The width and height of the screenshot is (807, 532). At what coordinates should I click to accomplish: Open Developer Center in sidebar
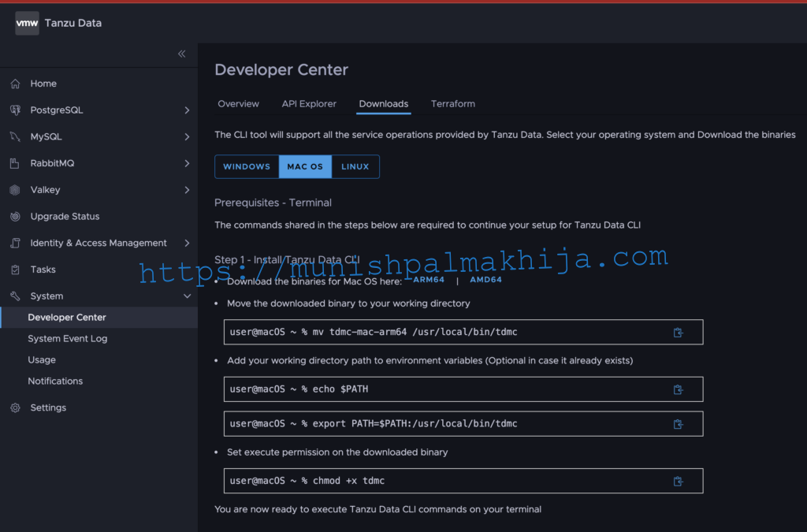pyautogui.click(x=99, y=318)
